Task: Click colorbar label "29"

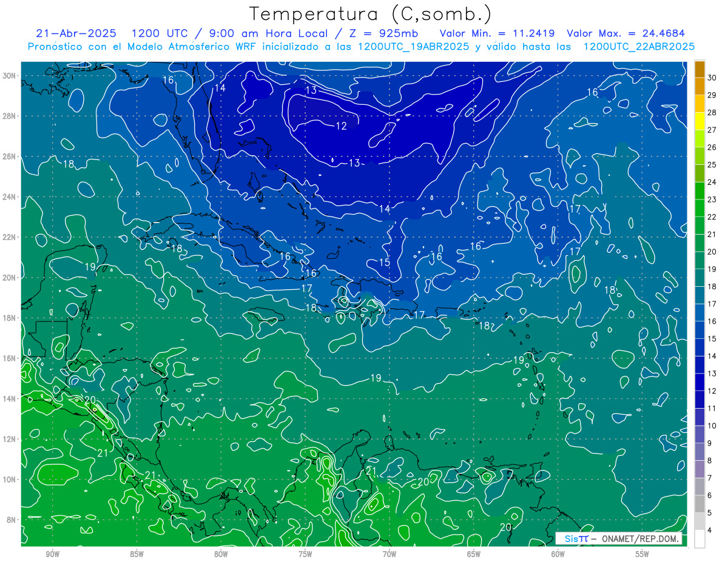Action: (712, 95)
